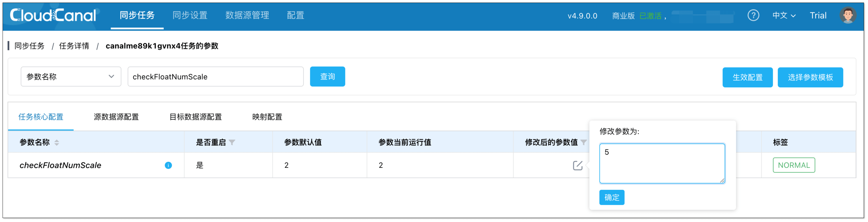Open the 中文 language dropdown
Image resolution: width=868 pixels, height=222 pixels.
pyautogui.click(x=784, y=15)
